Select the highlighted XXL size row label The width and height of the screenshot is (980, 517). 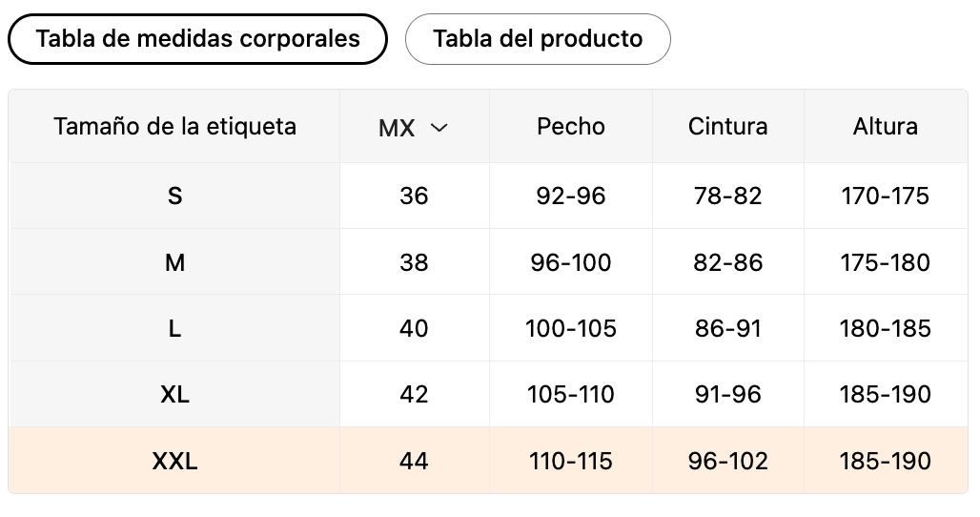pyautogui.click(x=174, y=462)
